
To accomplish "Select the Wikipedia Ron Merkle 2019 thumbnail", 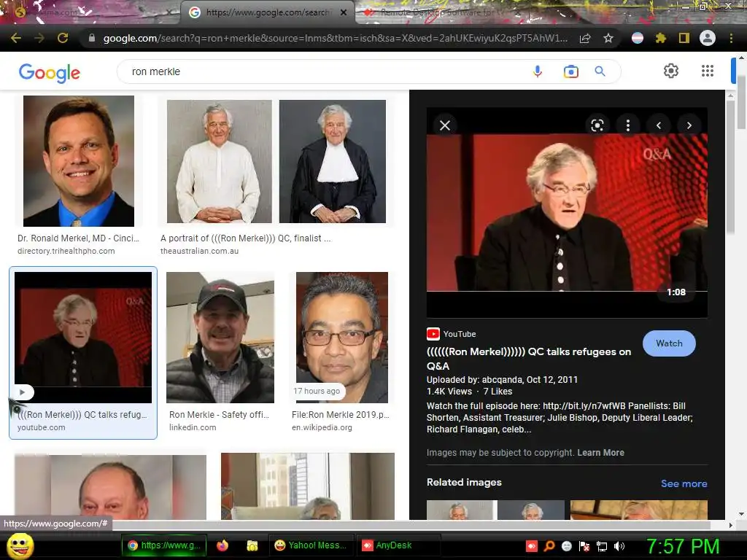I will coord(342,338).
